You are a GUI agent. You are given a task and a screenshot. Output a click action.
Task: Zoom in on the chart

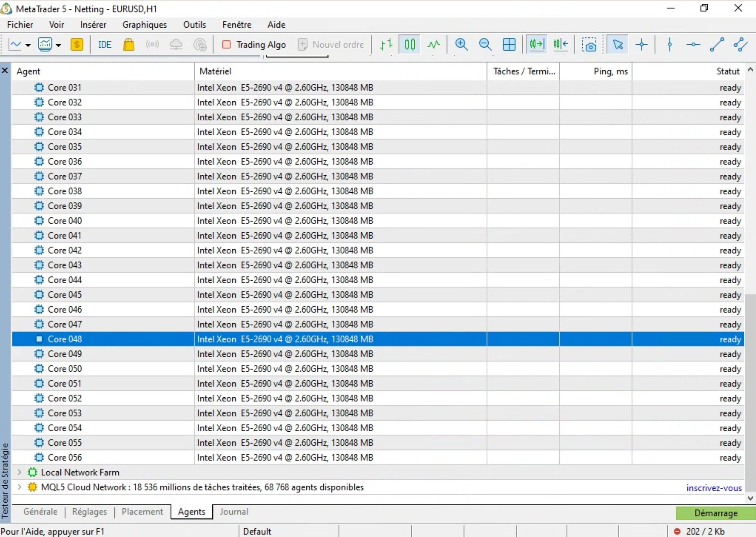(x=461, y=45)
